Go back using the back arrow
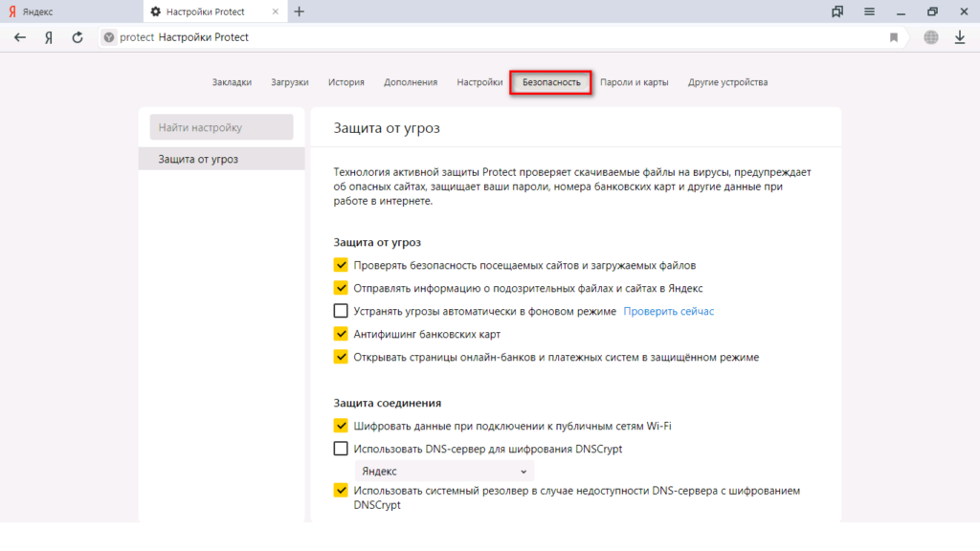The height and width of the screenshot is (551, 980). 20,37
